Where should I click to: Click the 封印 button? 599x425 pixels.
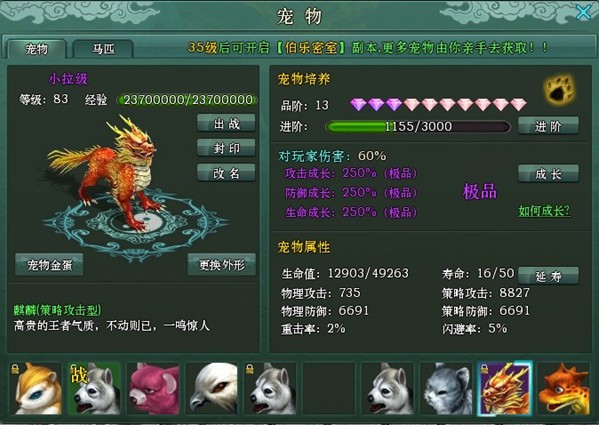tap(226, 148)
